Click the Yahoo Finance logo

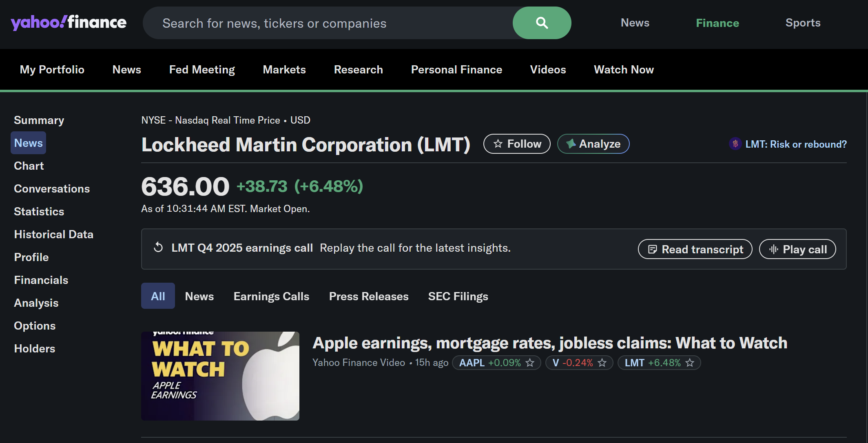click(x=69, y=22)
